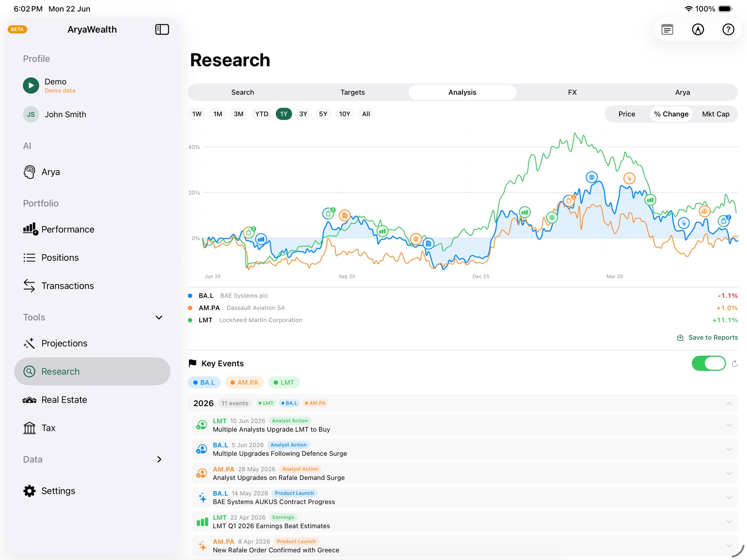
Task: Select the 1W time range
Action: click(x=197, y=114)
